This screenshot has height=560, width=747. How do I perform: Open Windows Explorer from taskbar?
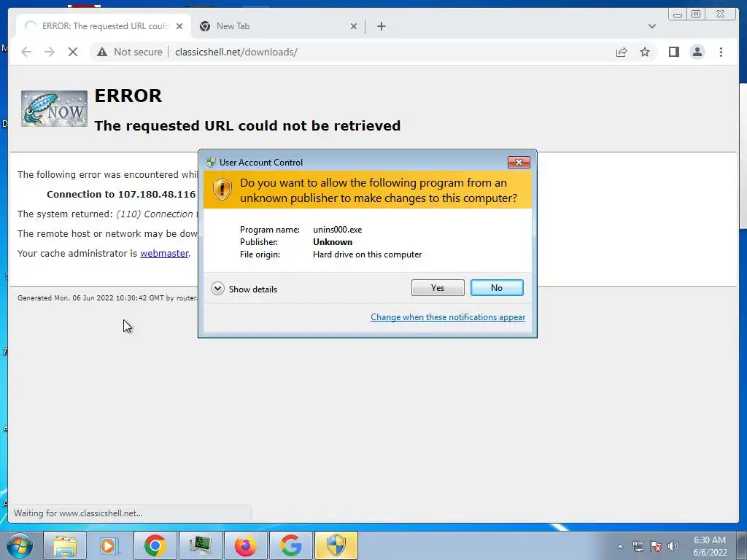65,545
